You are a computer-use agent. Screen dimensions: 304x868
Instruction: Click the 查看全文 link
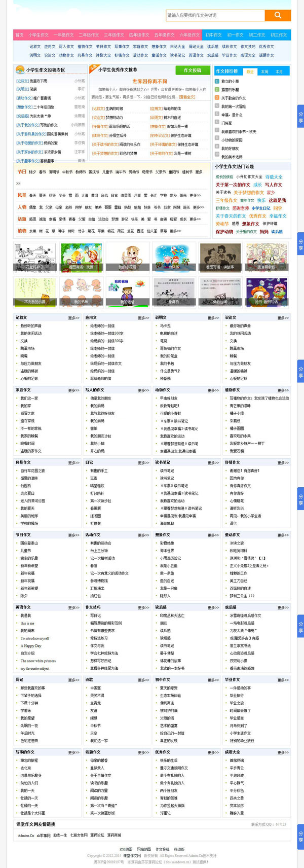pos(187,97)
